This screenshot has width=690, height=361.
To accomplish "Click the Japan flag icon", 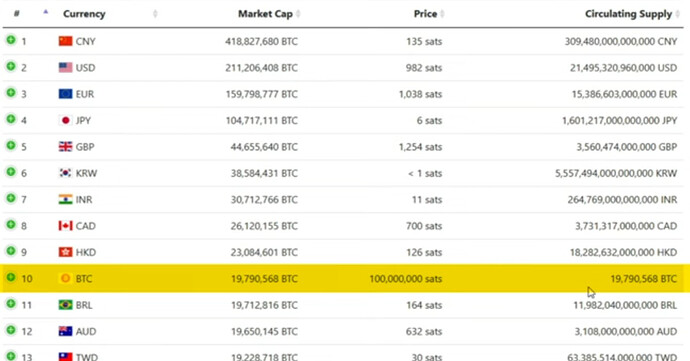I will tap(65, 120).
